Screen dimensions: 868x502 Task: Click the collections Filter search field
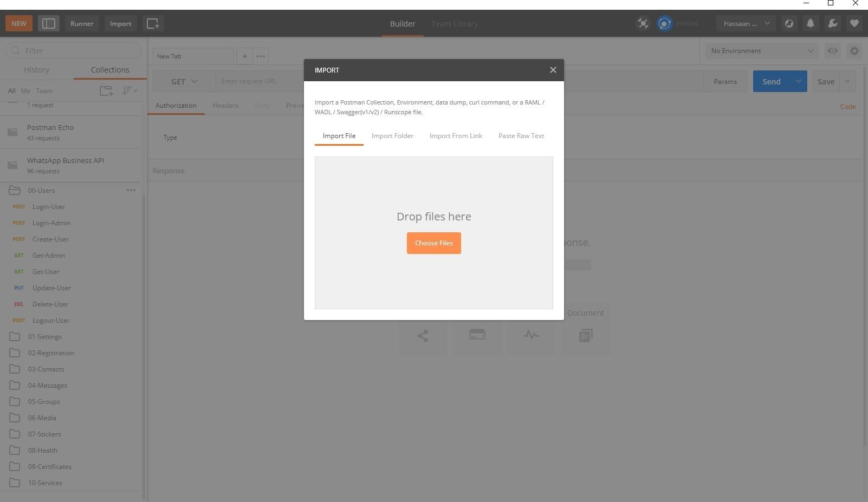74,51
